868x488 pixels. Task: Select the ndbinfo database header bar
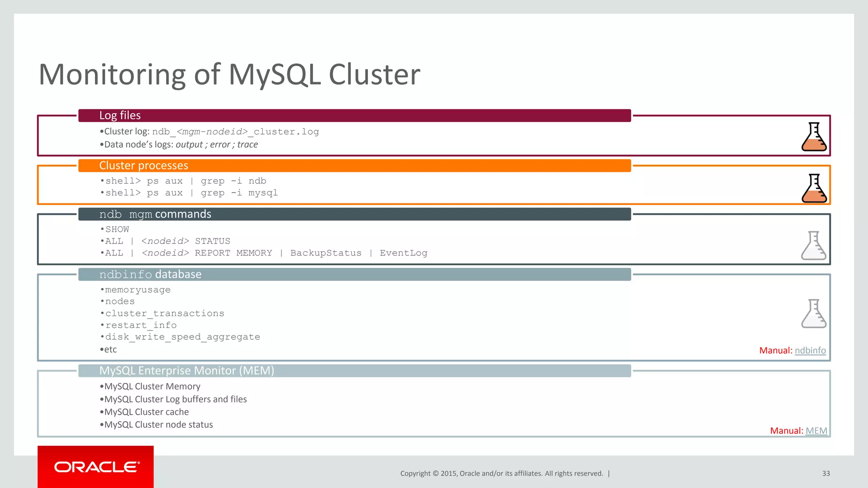[355, 274]
